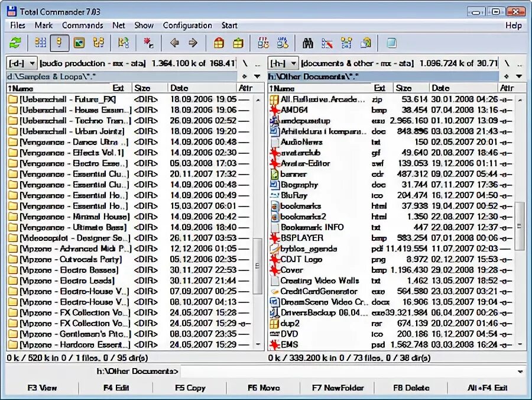Click the green Reread source refresh icon
Image resolution: width=532 pixels, height=400 pixels.
15,43
